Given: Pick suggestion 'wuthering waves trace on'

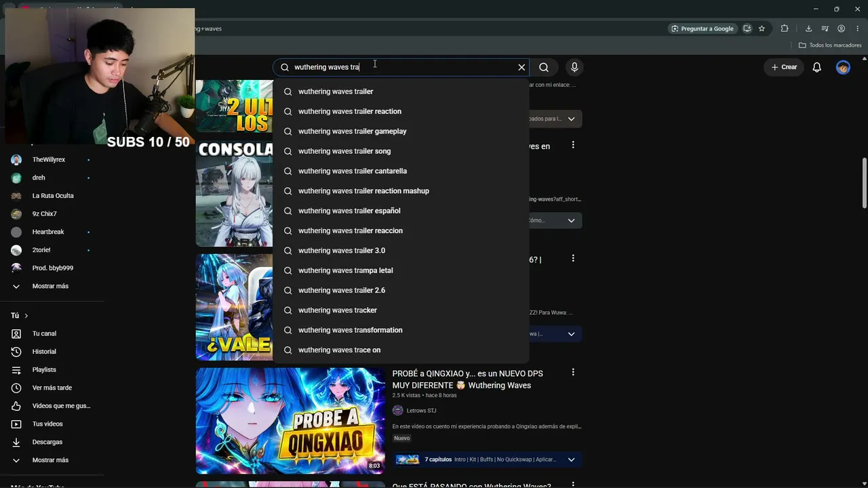Looking at the screenshot, I should 401,350.
